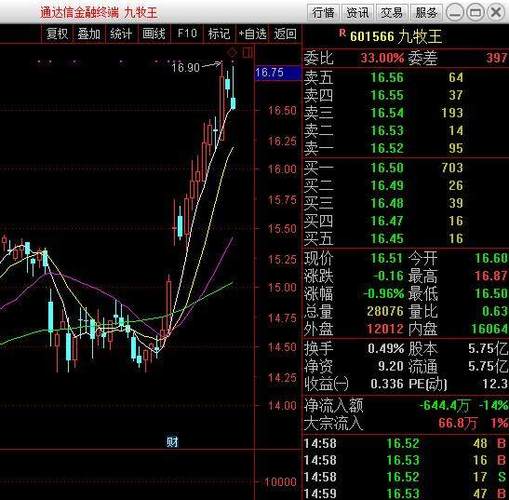The height and width of the screenshot is (500, 509).
Task: Click the diamond icon above chart
Action: tap(232, 53)
